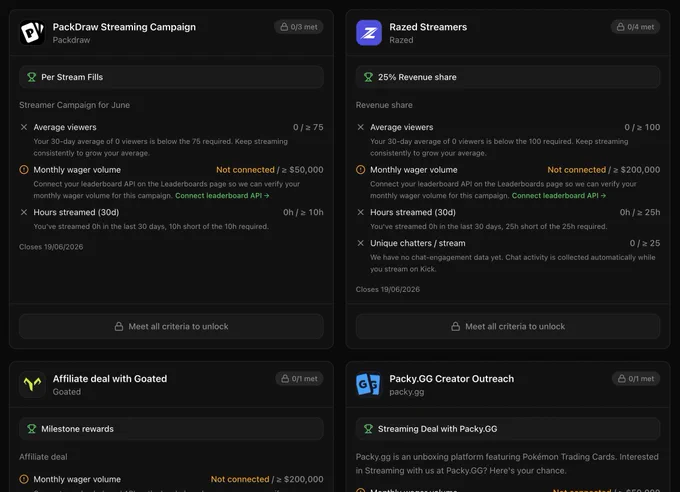Click the Razed logo icon

click(369, 33)
